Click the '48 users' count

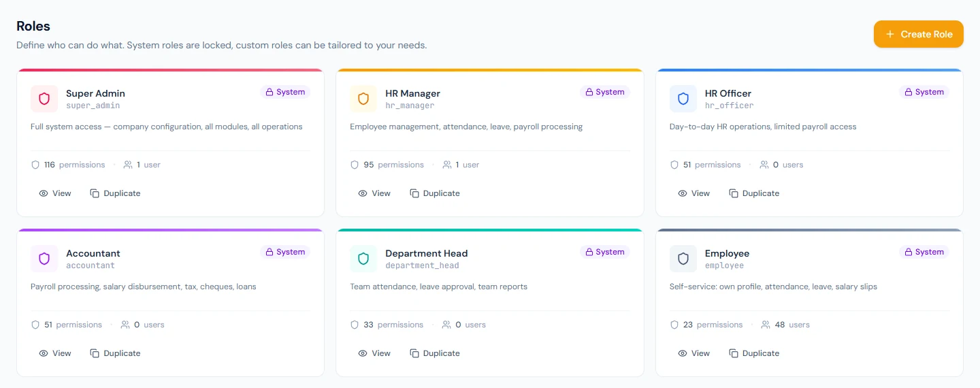coord(792,325)
